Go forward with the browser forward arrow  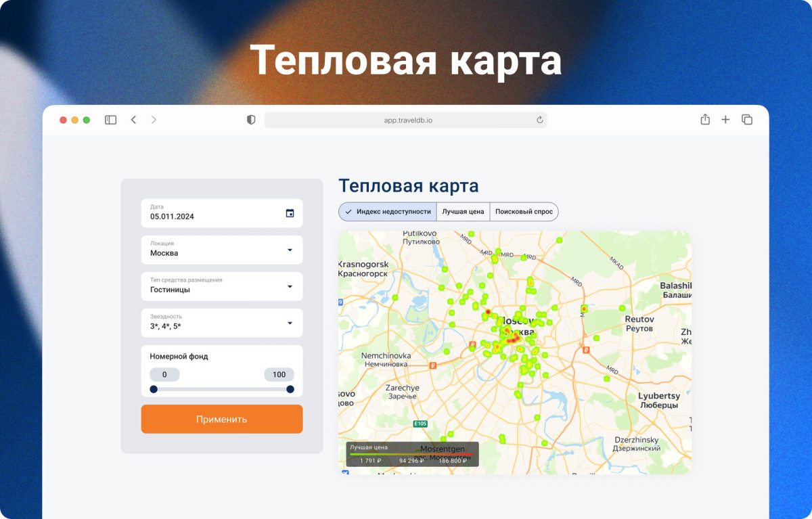[154, 120]
